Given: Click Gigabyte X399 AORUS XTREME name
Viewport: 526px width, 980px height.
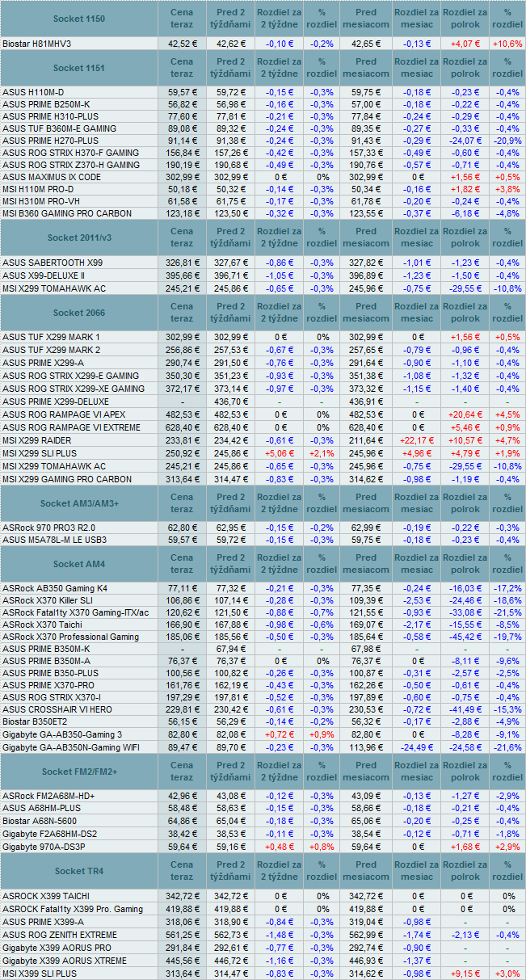Looking at the screenshot, I should (x=65, y=961).
